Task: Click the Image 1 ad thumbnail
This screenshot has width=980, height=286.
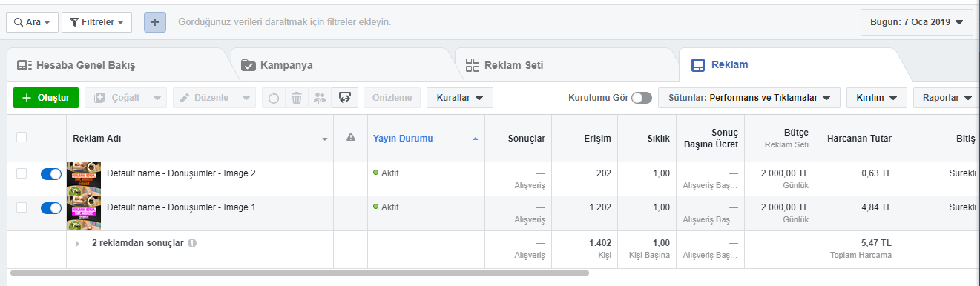Action: click(84, 214)
